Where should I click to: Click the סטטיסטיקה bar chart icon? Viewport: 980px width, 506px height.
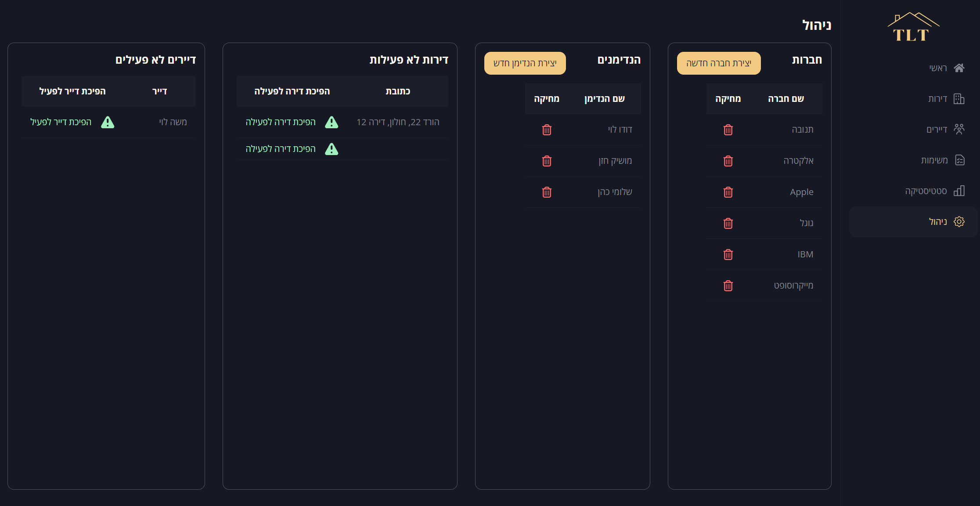point(959,191)
